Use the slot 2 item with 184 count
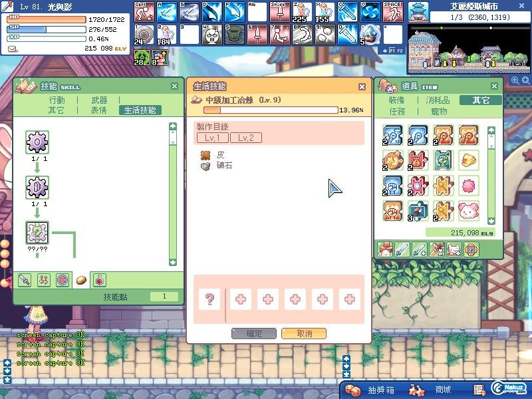The height and width of the screenshot is (399, 532). coord(167,35)
